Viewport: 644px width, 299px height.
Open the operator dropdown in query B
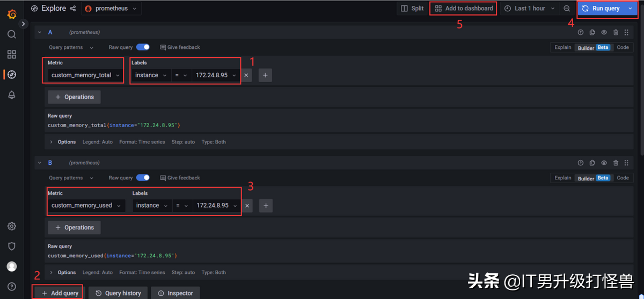[182, 206]
